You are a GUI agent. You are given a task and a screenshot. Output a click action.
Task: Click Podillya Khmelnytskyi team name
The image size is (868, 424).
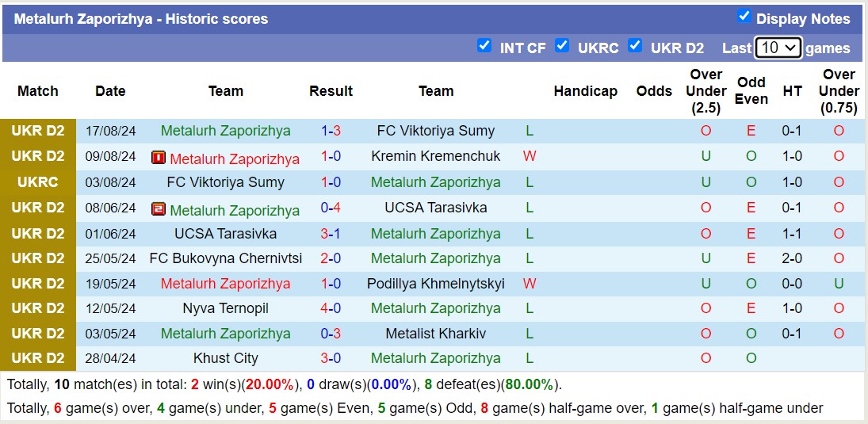pos(436,284)
